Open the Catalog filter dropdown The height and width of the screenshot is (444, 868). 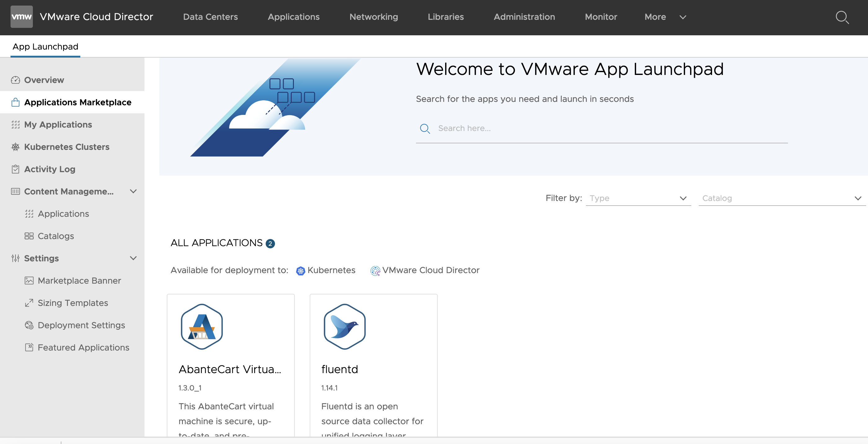(782, 198)
